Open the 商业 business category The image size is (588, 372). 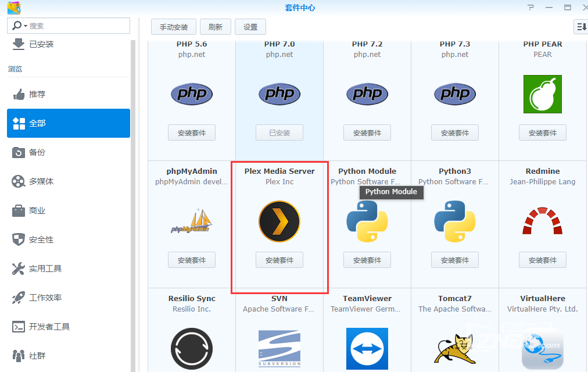tap(69, 210)
